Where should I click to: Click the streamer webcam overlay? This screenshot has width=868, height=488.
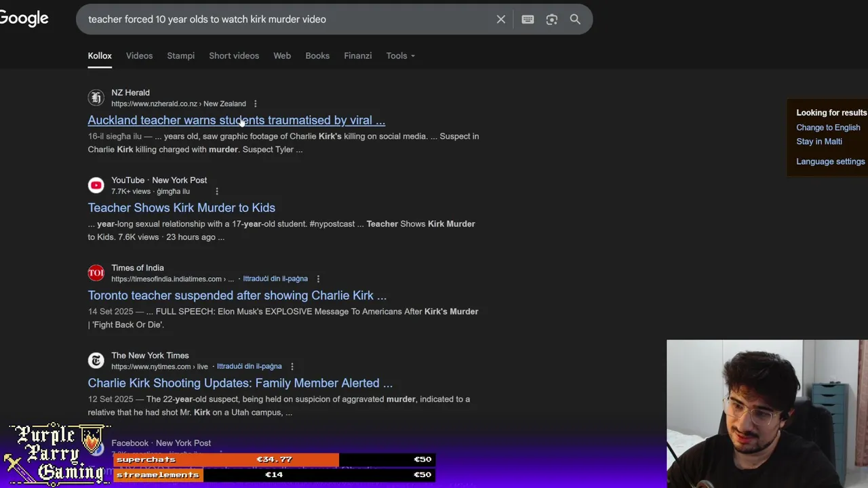[767, 413]
